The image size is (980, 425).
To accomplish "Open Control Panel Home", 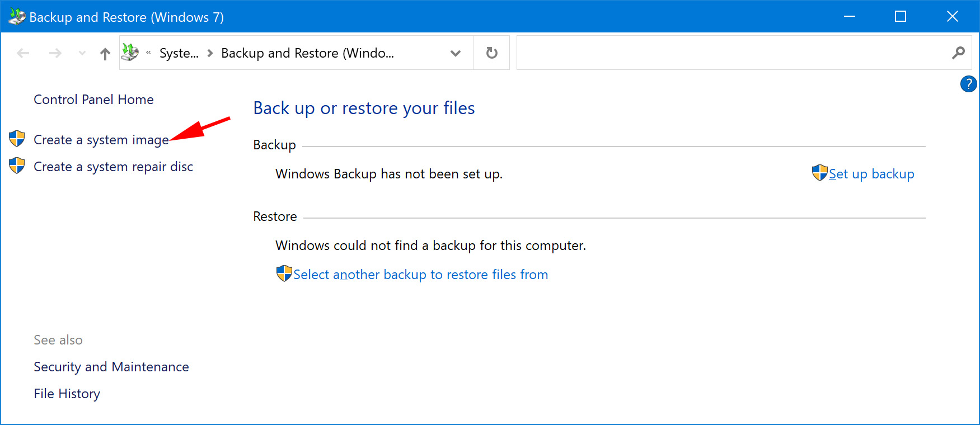I will [x=93, y=100].
